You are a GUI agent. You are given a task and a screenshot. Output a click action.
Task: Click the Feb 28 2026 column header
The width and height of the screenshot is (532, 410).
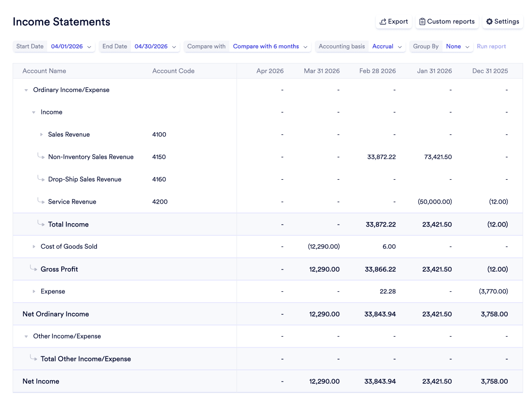point(377,71)
